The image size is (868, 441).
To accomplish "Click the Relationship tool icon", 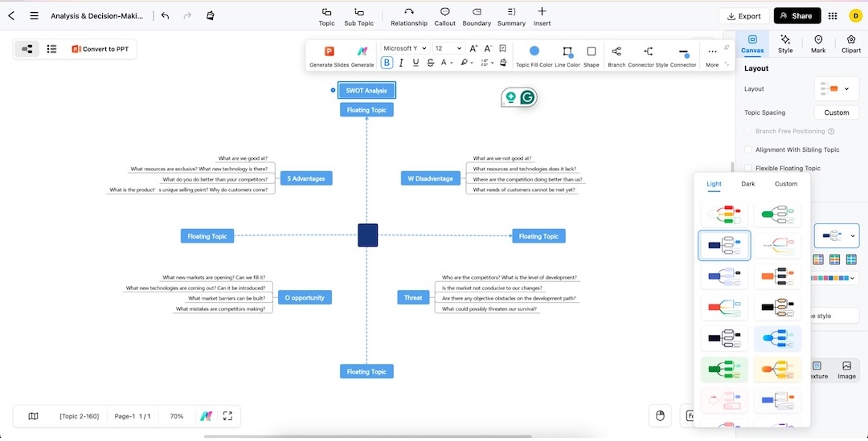I will click(x=408, y=11).
